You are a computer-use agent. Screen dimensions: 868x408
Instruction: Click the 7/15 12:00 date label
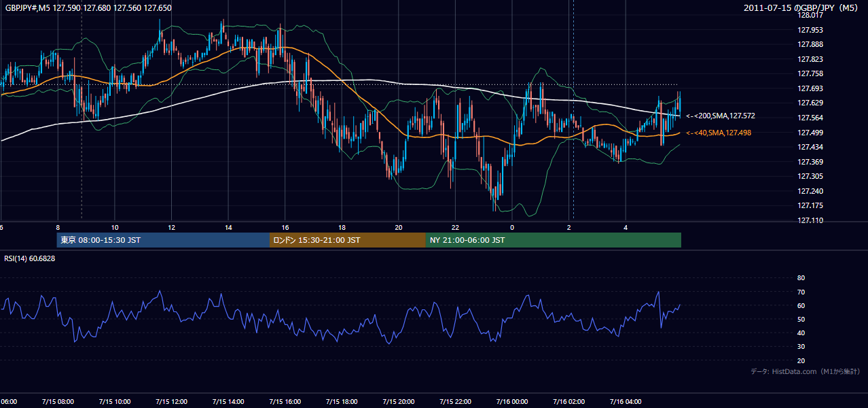tap(172, 402)
